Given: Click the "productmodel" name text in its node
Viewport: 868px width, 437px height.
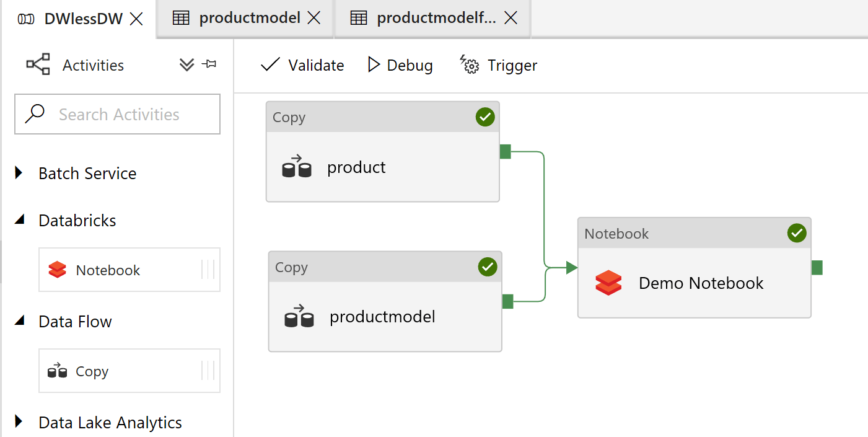Looking at the screenshot, I should coord(382,317).
